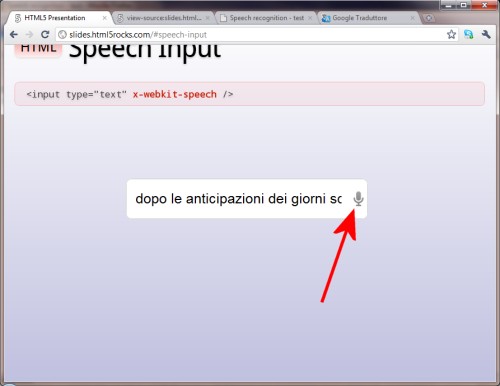Viewport: 500px width, 386px height.
Task: Switch to Google Traduttore tab
Action: (x=368, y=18)
